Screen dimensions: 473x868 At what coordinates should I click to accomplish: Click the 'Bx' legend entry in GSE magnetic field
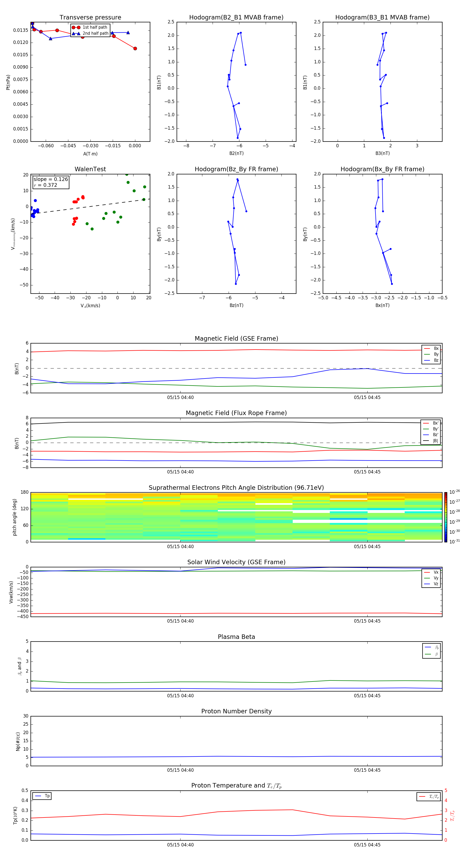[431, 349]
